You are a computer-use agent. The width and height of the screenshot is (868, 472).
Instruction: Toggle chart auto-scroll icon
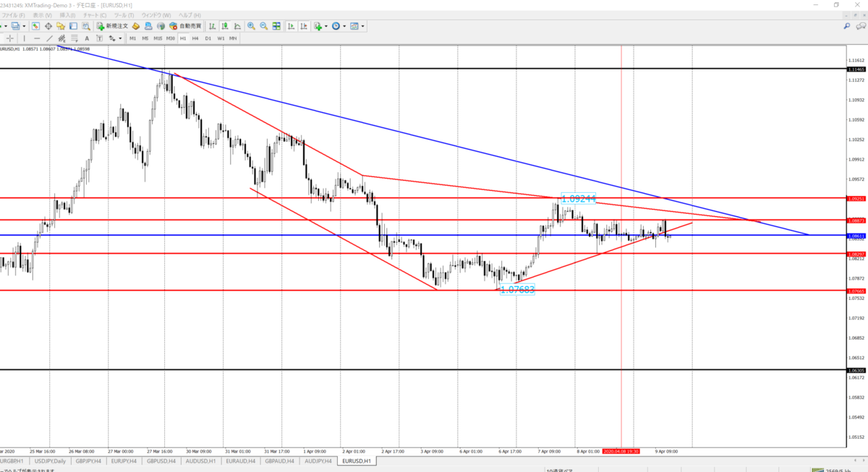pyautogui.click(x=290, y=26)
